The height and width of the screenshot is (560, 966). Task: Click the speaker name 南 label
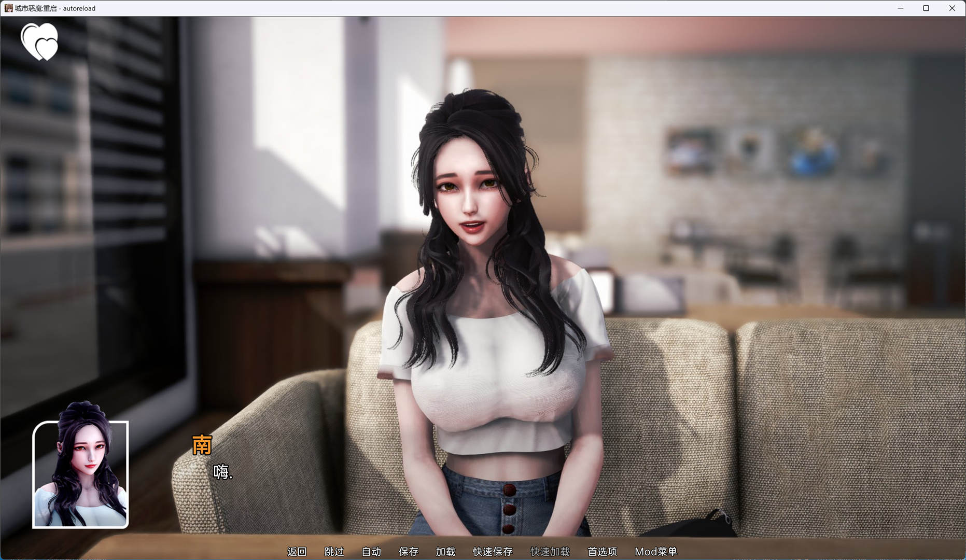click(x=202, y=446)
